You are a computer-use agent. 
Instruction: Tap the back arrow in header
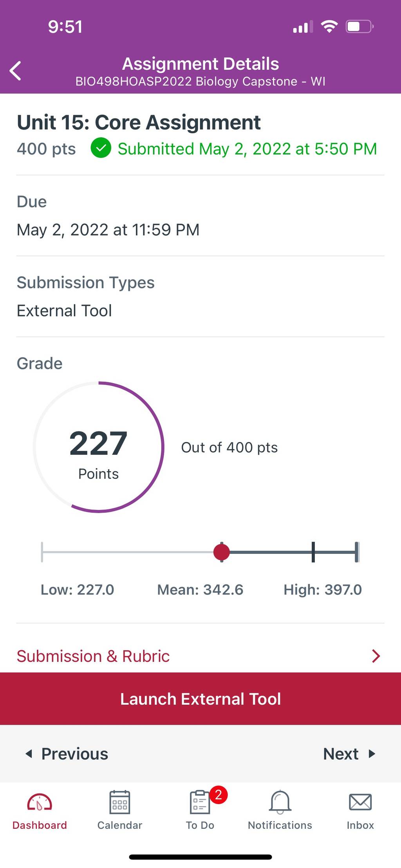point(15,71)
